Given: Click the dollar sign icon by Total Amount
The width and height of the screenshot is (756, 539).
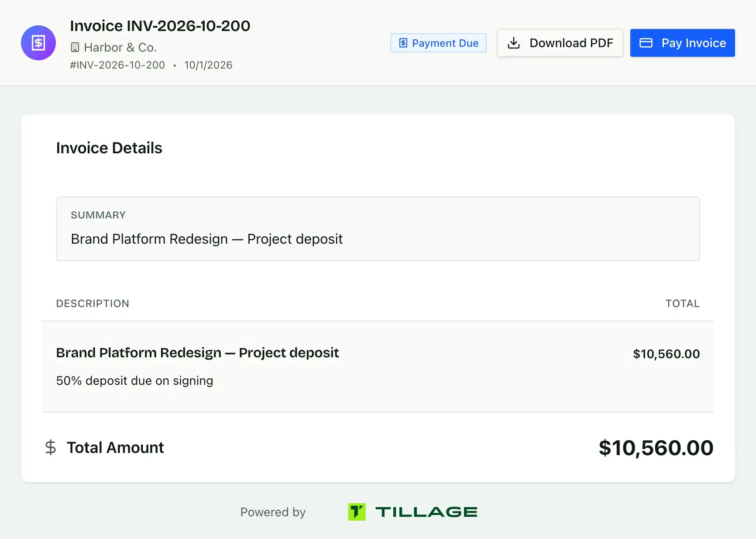Looking at the screenshot, I should [51, 447].
